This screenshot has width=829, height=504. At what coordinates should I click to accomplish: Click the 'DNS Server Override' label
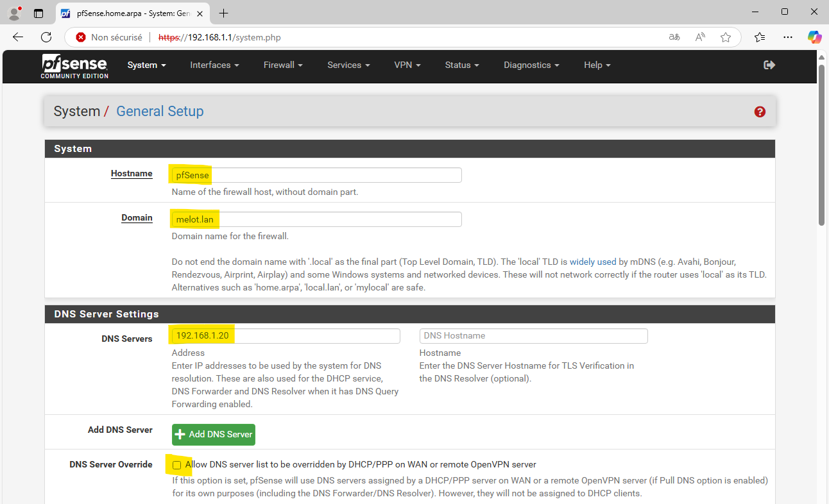pos(111,464)
